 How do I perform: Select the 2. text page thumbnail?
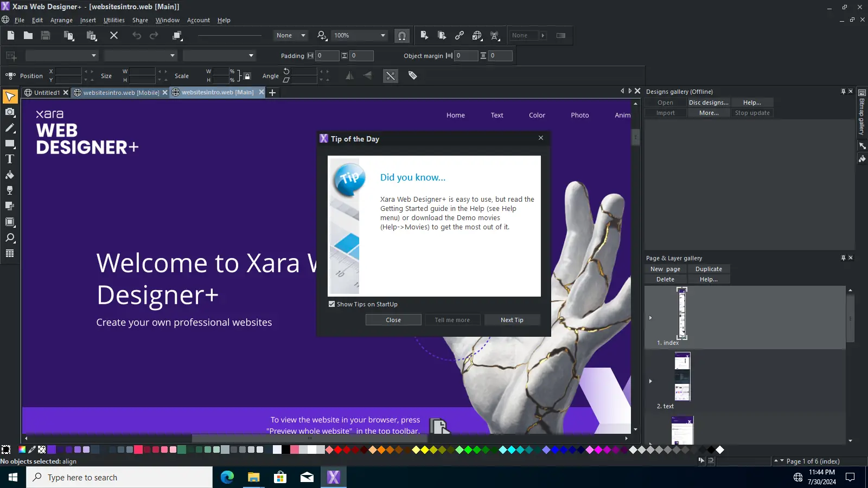click(682, 377)
